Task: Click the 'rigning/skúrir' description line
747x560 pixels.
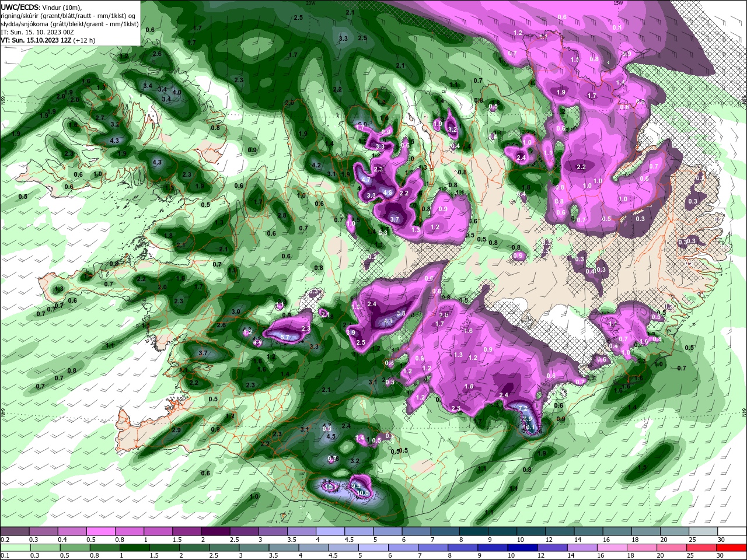Action: (68, 16)
